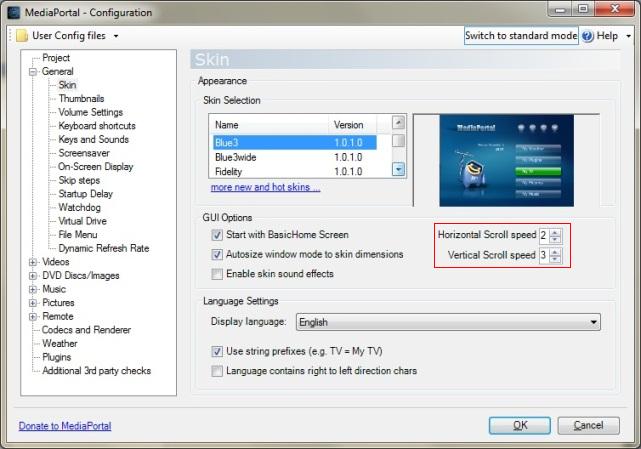The height and width of the screenshot is (449, 641).
Task: Open Startup Delay tree item
Action: 85,194
